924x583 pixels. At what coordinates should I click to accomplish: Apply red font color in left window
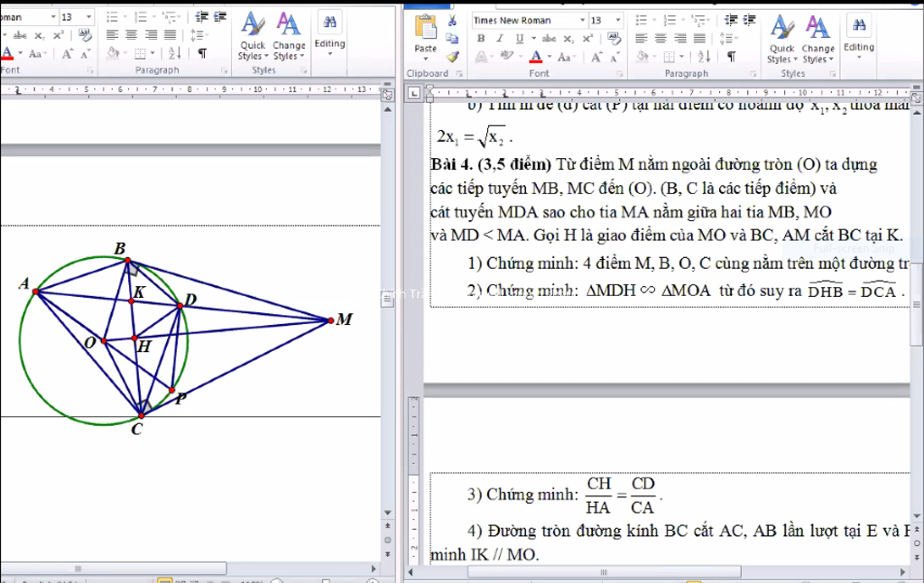[x=7, y=53]
